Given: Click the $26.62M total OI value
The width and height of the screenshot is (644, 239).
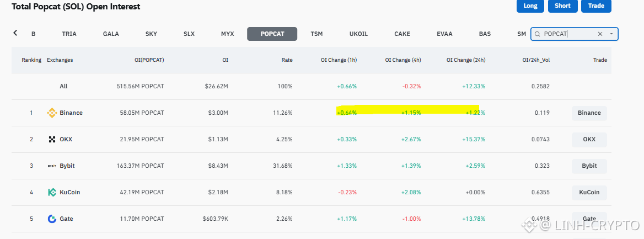Looking at the screenshot, I should pos(217,87).
